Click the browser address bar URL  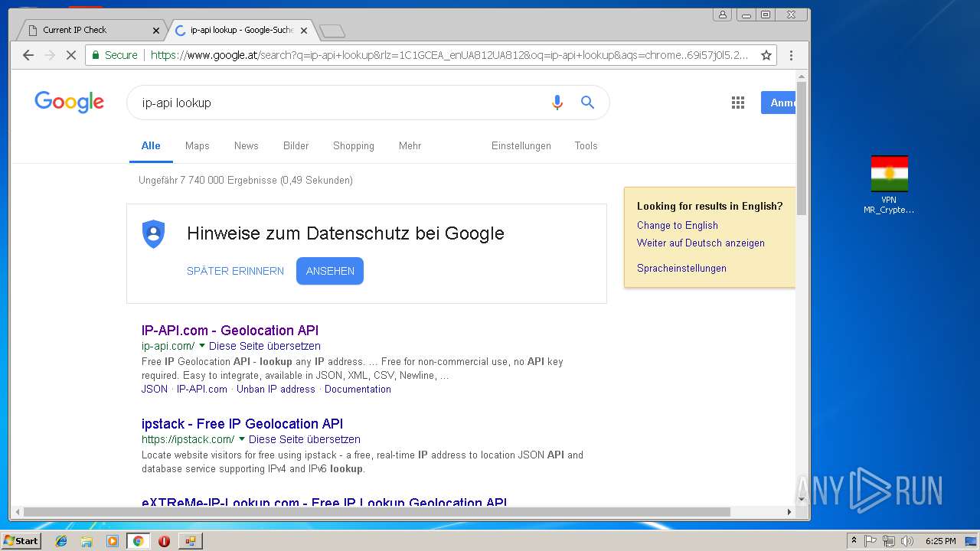click(449, 55)
